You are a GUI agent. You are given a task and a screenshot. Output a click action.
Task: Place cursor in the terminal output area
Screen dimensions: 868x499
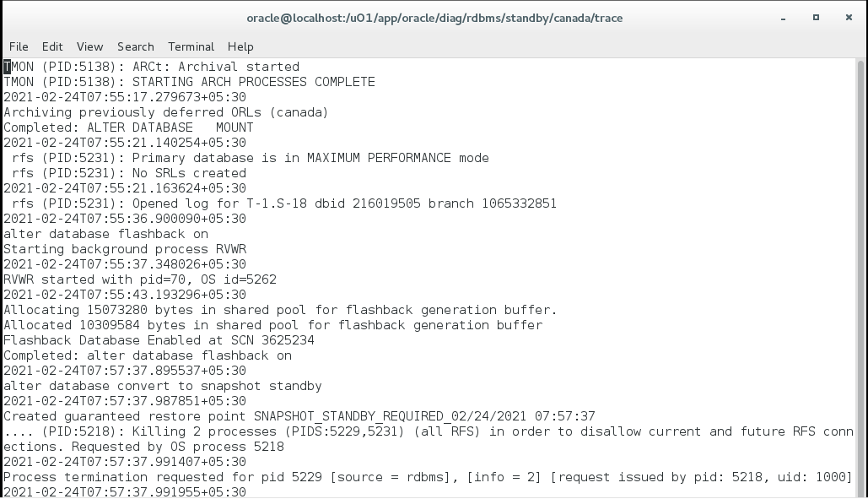[x=422, y=296]
